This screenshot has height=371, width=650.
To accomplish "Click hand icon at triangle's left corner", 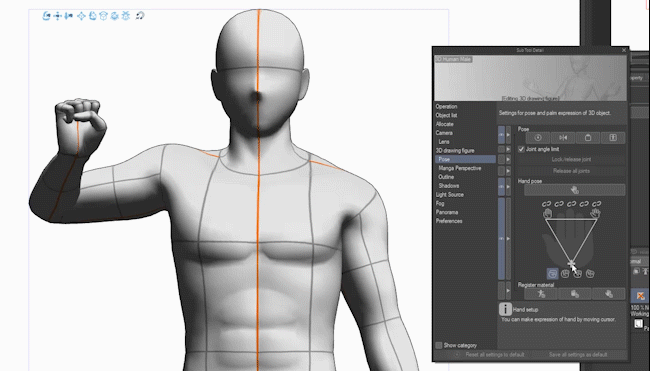I will (548, 213).
